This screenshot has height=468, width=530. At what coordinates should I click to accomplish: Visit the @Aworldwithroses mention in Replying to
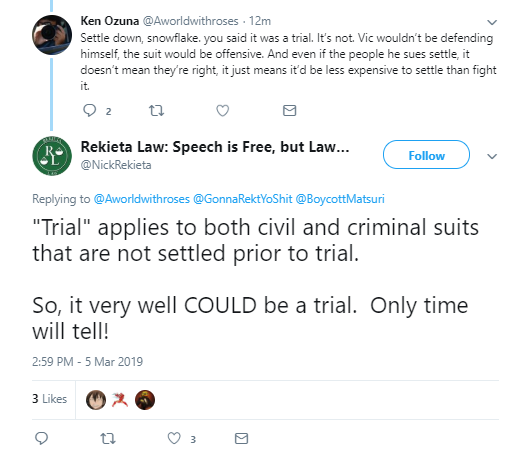(x=141, y=199)
